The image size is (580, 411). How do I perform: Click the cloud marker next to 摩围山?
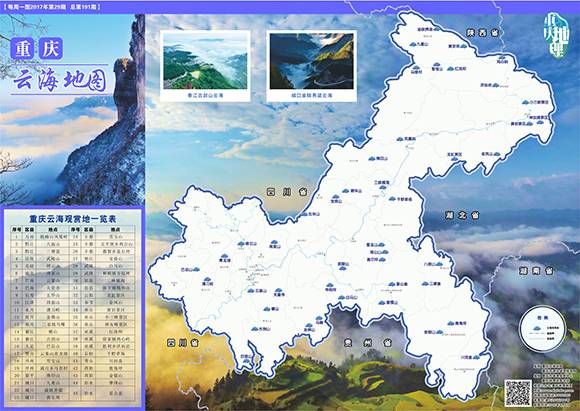pyautogui.click(x=381, y=303)
